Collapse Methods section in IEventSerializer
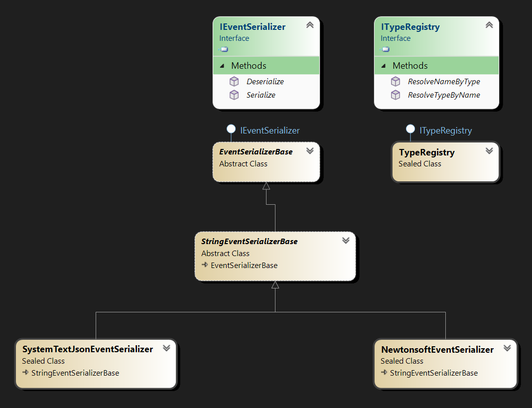This screenshot has height=408, width=532. [222, 66]
